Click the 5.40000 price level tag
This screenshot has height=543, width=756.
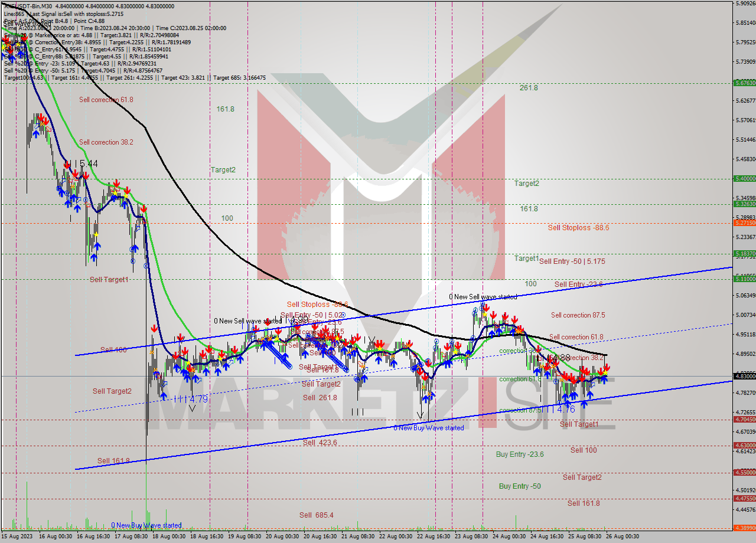coord(744,178)
